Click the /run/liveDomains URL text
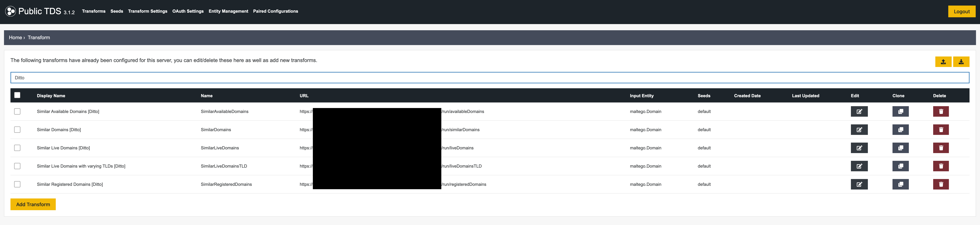Viewport: 980px width, 225px height. pyautogui.click(x=457, y=148)
